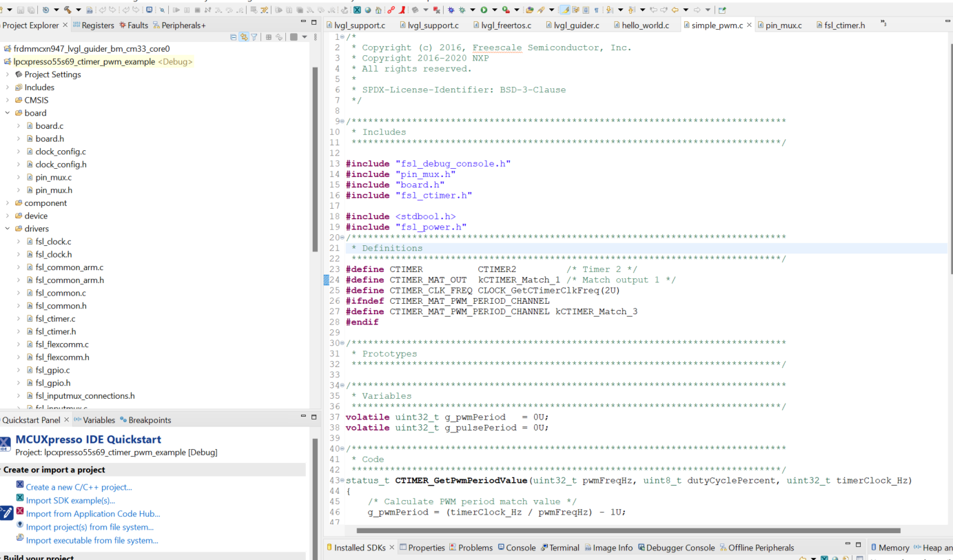Open the Registers view tab
Screen dimensions: 953x560
click(x=94, y=25)
